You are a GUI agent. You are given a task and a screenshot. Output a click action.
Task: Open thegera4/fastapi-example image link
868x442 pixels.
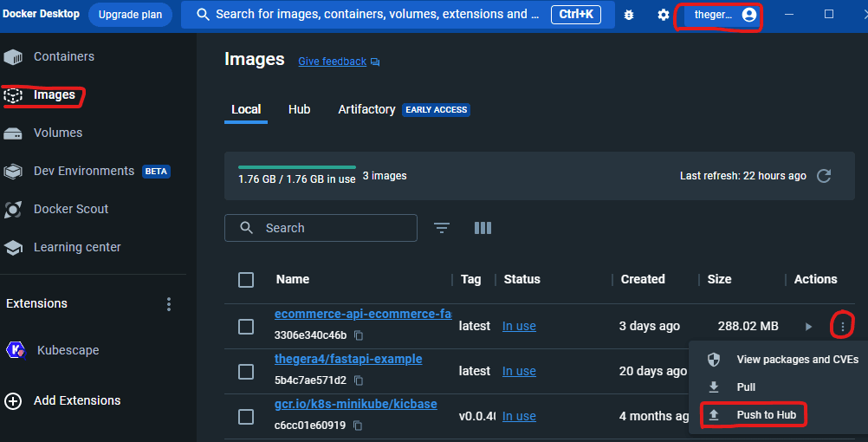point(348,359)
